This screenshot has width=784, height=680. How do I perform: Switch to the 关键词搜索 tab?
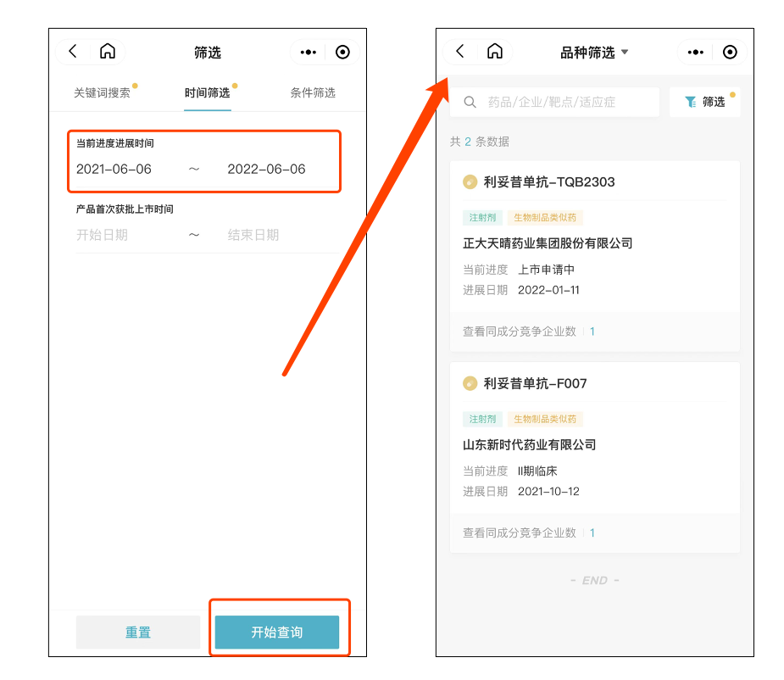102,92
